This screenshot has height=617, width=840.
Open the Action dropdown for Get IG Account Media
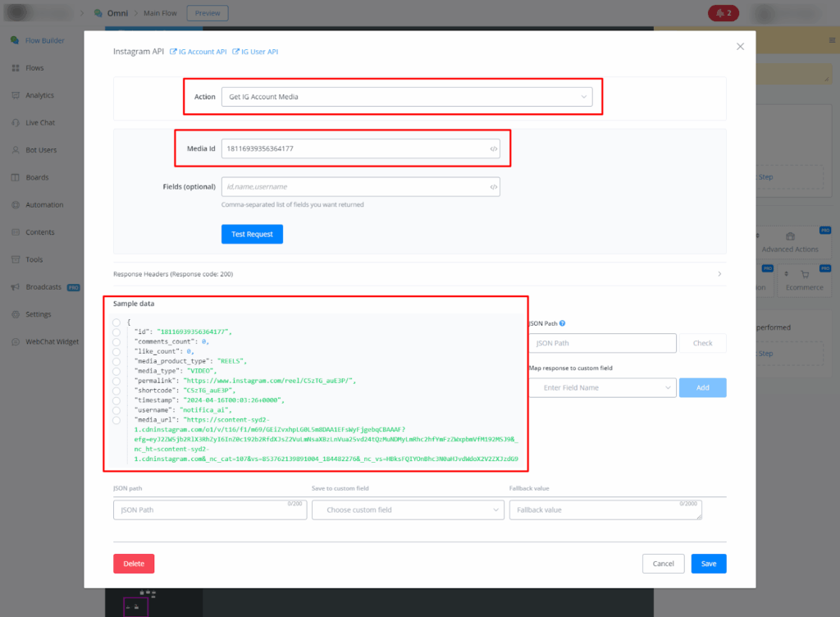(x=406, y=97)
